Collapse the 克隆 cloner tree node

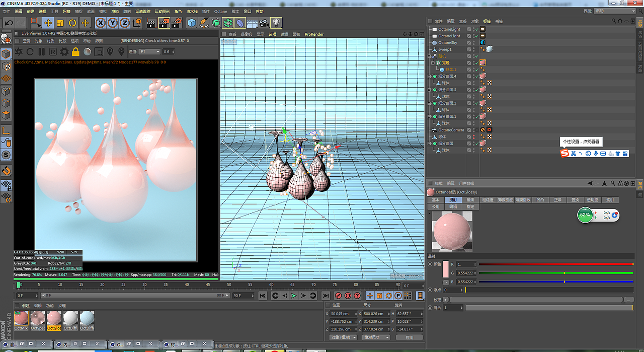pyautogui.click(x=433, y=63)
